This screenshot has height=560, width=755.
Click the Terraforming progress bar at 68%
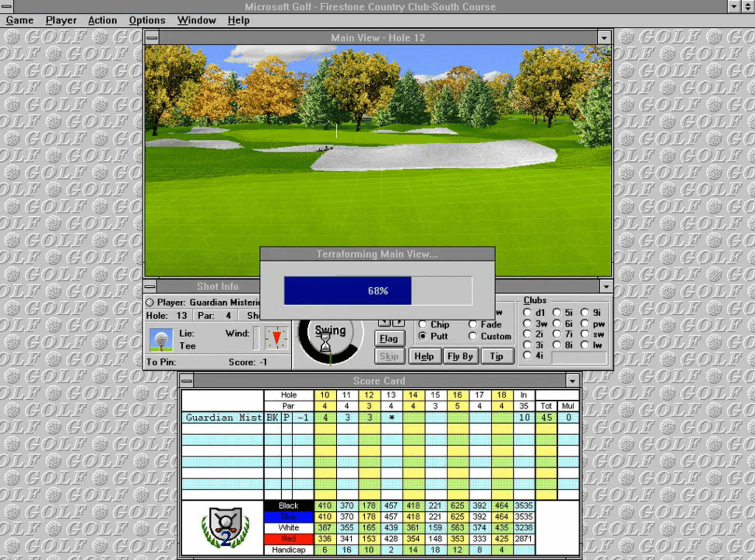[x=378, y=291]
